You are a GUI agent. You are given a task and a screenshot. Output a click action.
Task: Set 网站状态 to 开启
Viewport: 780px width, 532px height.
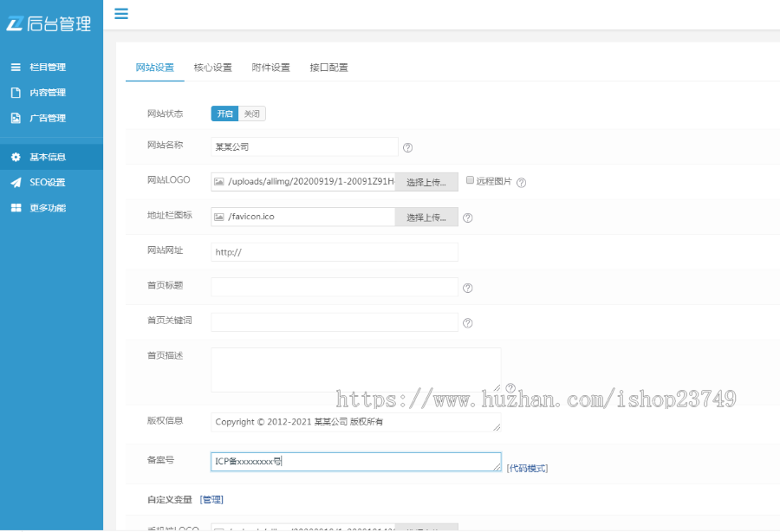pos(224,114)
